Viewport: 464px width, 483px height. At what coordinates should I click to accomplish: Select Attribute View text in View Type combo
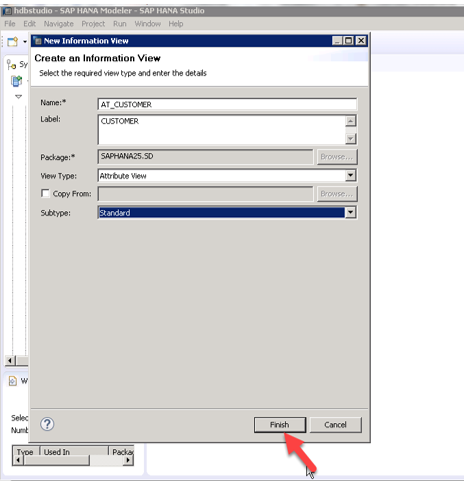[x=123, y=176]
